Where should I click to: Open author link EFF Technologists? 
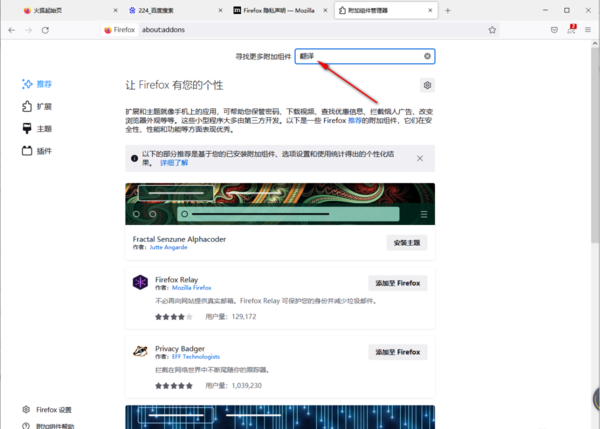(x=196, y=357)
